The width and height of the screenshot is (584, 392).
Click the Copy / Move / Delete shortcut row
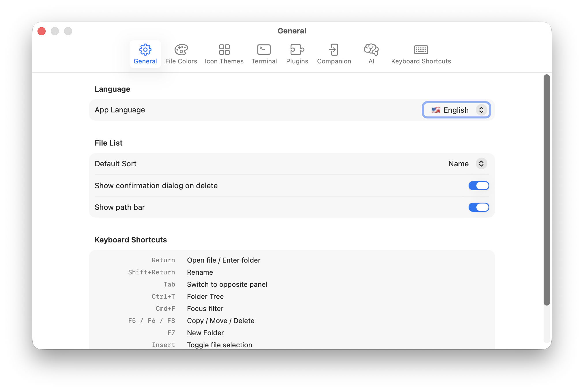click(220, 321)
